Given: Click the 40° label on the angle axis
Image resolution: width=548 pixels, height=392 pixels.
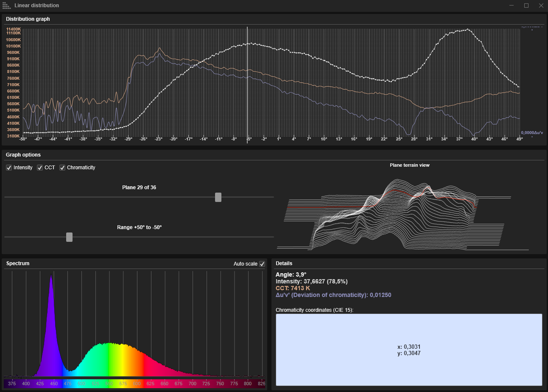Looking at the screenshot, I should pos(474,139).
